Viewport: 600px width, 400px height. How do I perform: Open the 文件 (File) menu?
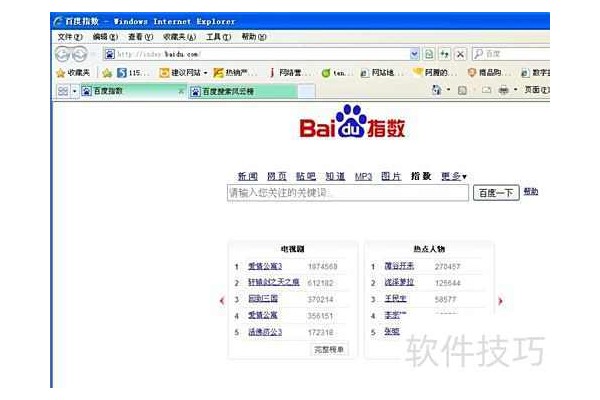pyautogui.click(x=70, y=37)
